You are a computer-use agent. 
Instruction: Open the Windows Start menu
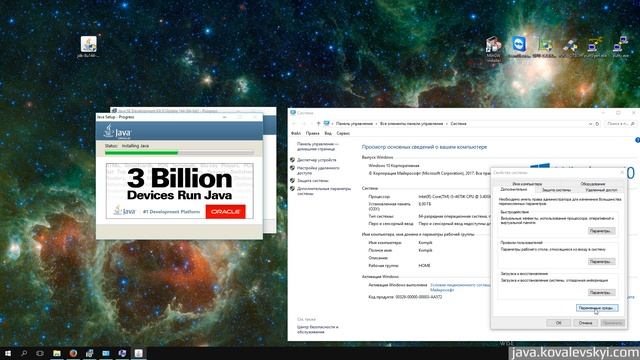(x=8, y=353)
